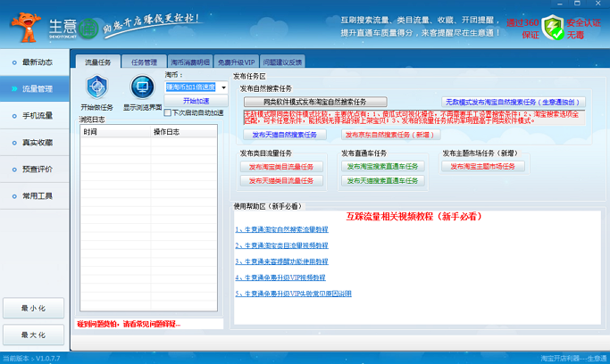Click the 显示浏览界面 monitor icon

point(142,87)
